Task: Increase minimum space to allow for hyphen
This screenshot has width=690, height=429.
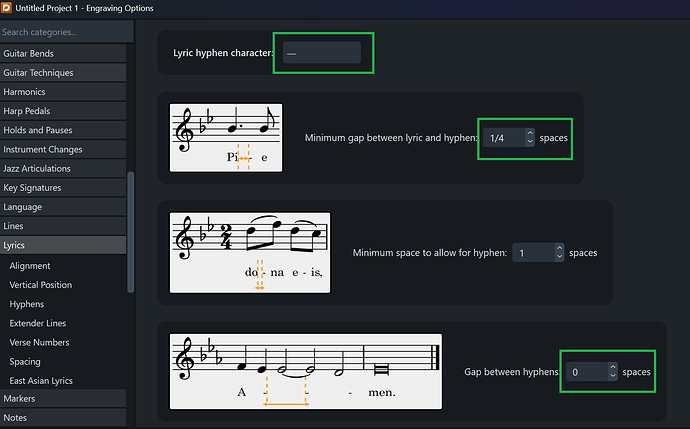Action: tap(559, 248)
